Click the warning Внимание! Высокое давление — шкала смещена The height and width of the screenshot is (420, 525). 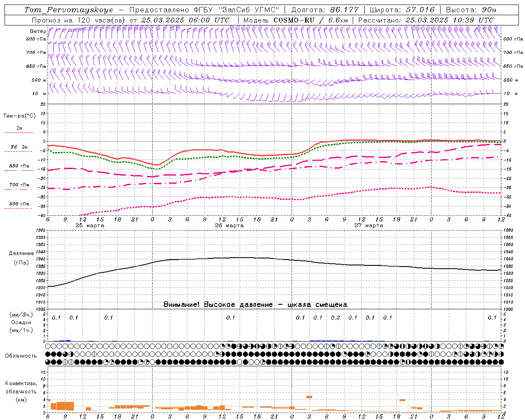[255, 305]
